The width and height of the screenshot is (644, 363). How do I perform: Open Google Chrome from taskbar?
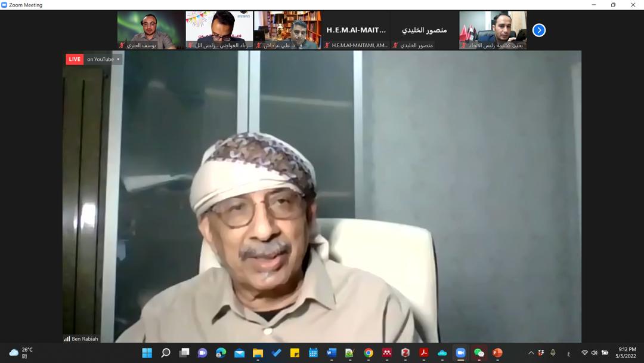369,353
